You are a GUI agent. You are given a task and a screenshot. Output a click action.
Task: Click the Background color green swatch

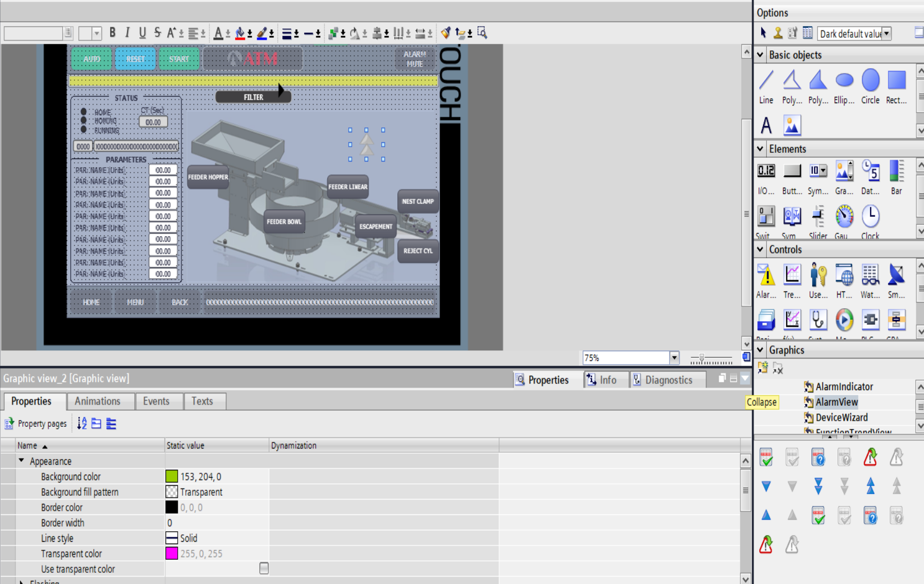pyautogui.click(x=172, y=477)
